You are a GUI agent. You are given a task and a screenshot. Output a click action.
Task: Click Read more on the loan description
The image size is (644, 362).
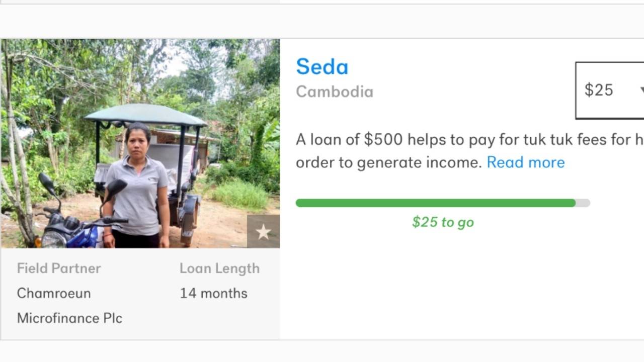(526, 162)
